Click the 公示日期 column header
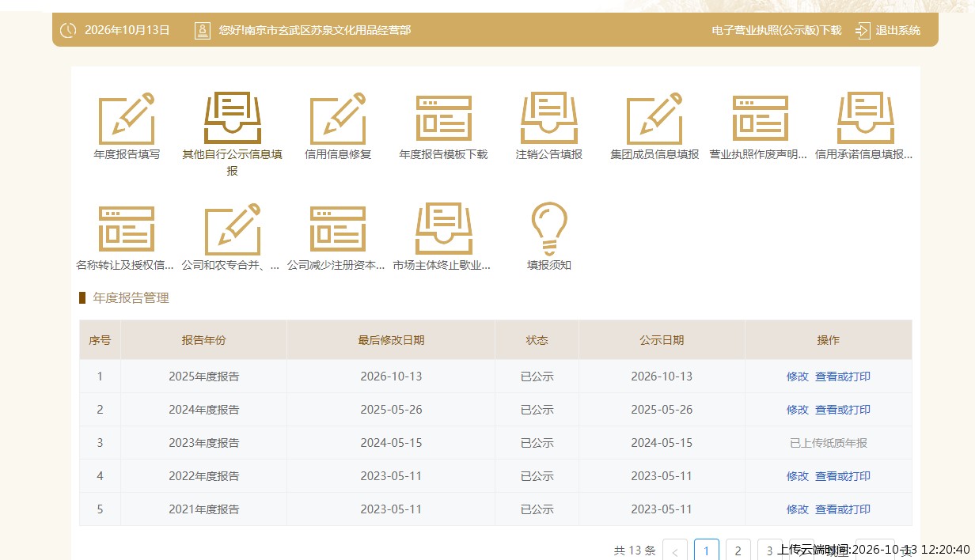The image size is (975, 560). [x=662, y=340]
